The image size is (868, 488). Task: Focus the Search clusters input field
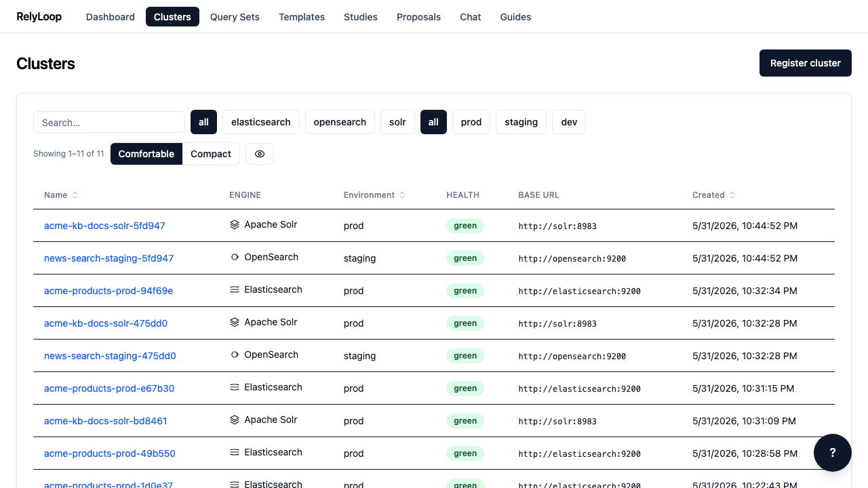(109, 122)
